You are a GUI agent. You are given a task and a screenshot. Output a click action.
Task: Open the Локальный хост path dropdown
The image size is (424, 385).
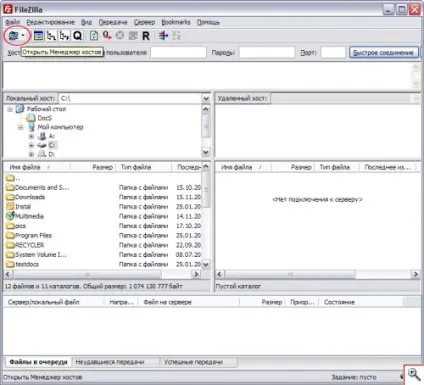(206, 98)
